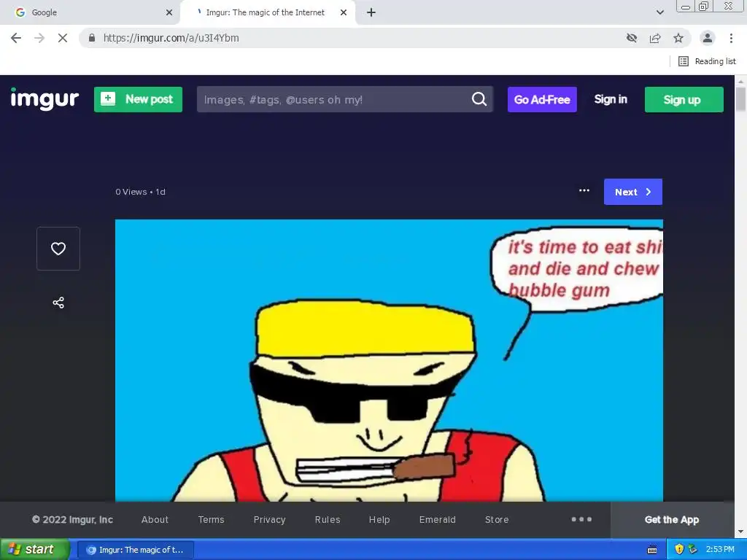Click the scrollbar up arrow
Viewport: 747px width, 560px height.
point(740,81)
